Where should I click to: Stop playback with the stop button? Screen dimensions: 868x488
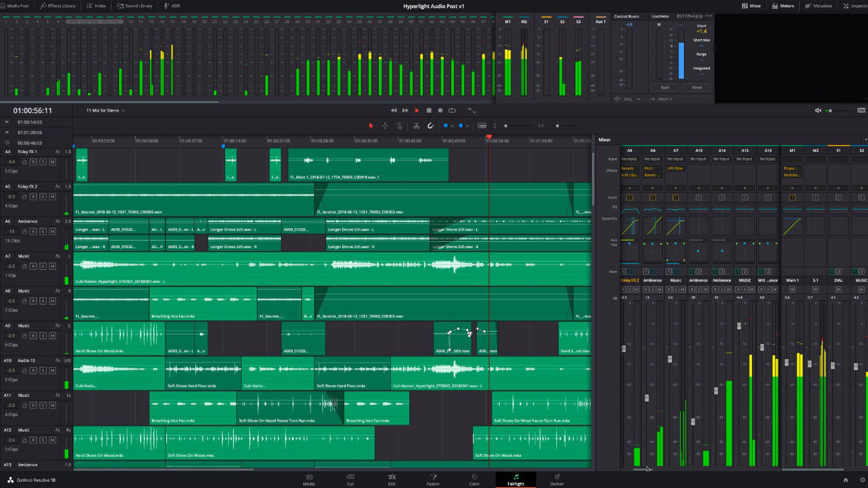tap(428, 110)
